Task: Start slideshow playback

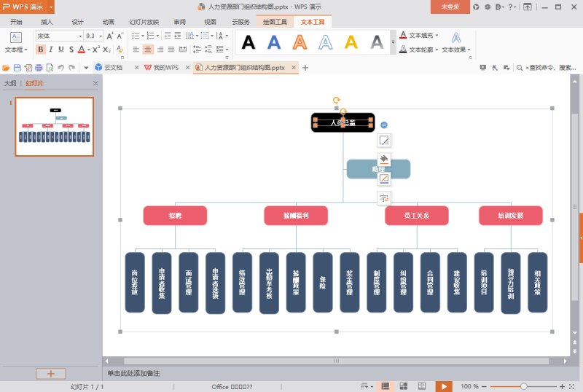Action: pos(444,386)
